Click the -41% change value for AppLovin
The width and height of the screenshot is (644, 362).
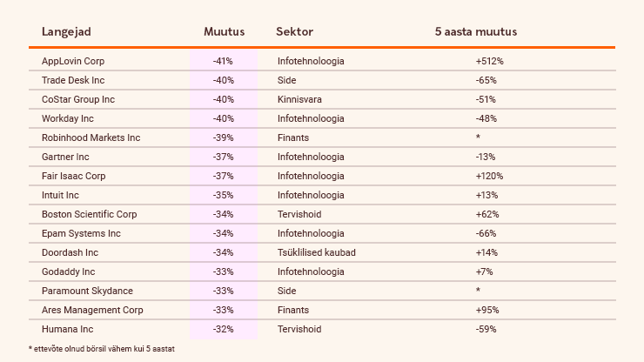223,61
